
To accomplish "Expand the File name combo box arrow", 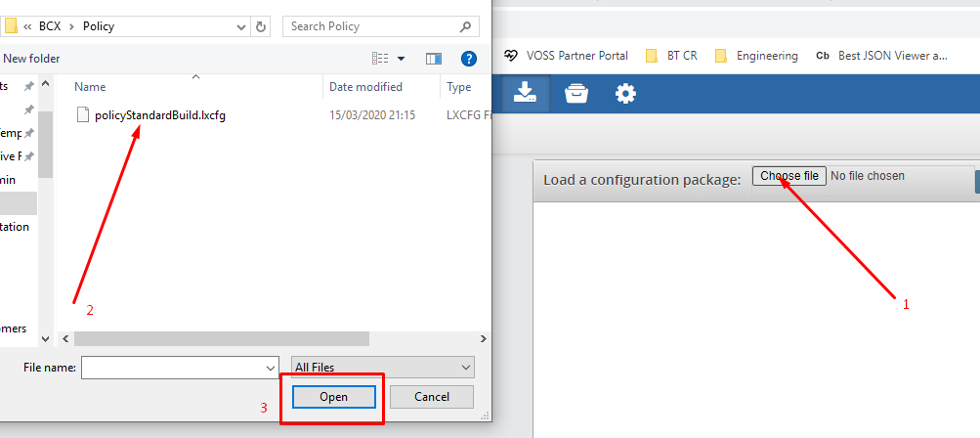I will (271, 367).
